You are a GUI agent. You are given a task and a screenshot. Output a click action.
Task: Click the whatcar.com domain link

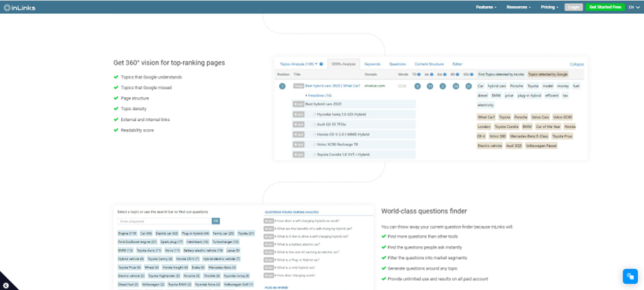(x=375, y=86)
